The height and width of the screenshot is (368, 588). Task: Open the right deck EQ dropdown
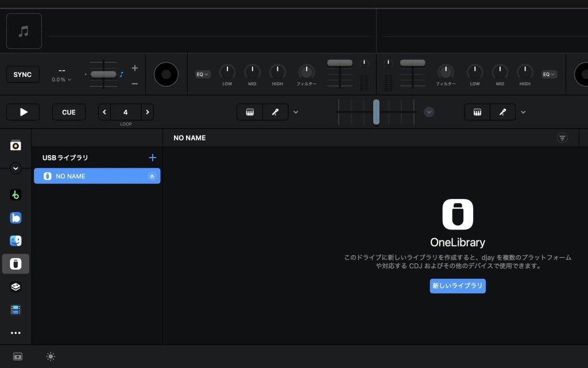[x=550, y=74]
